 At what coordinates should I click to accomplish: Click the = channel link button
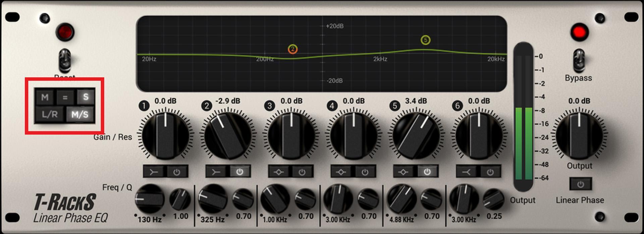click(65, 97)
